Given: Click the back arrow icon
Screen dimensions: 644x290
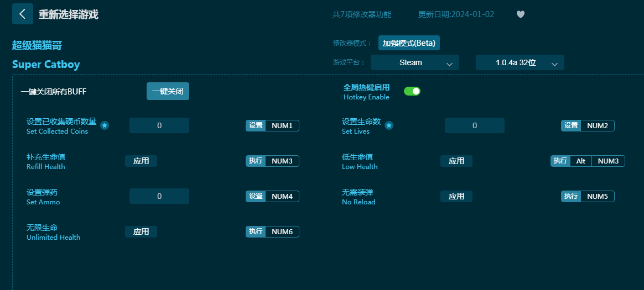Looking at the screenshot, I should 22,14.
